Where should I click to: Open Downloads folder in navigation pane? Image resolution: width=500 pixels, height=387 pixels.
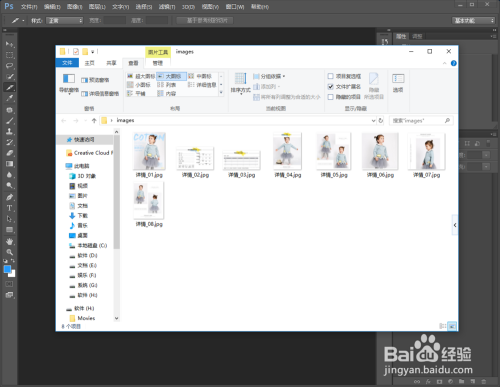79,216
